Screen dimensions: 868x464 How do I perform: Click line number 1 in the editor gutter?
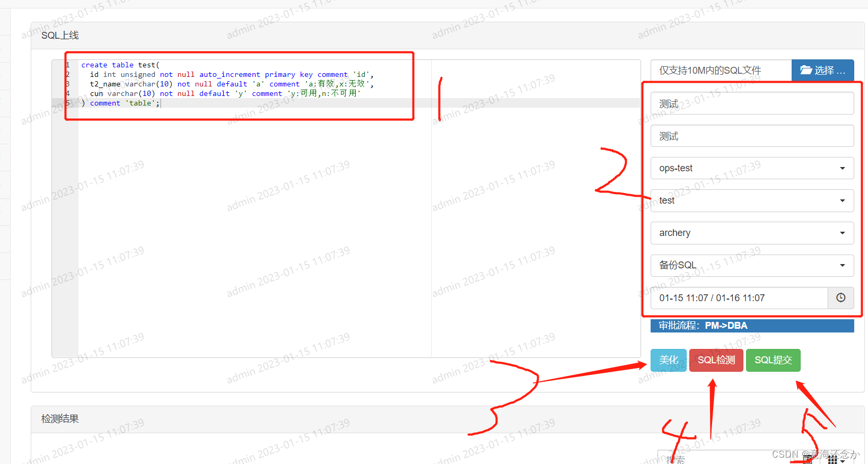(x=68, y=65)
